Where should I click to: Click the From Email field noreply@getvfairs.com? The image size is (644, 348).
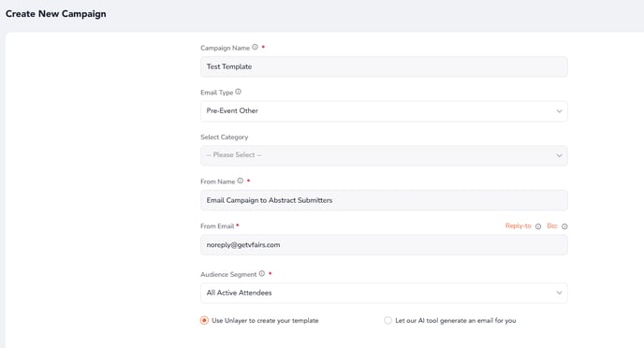[x=384, y=245]
